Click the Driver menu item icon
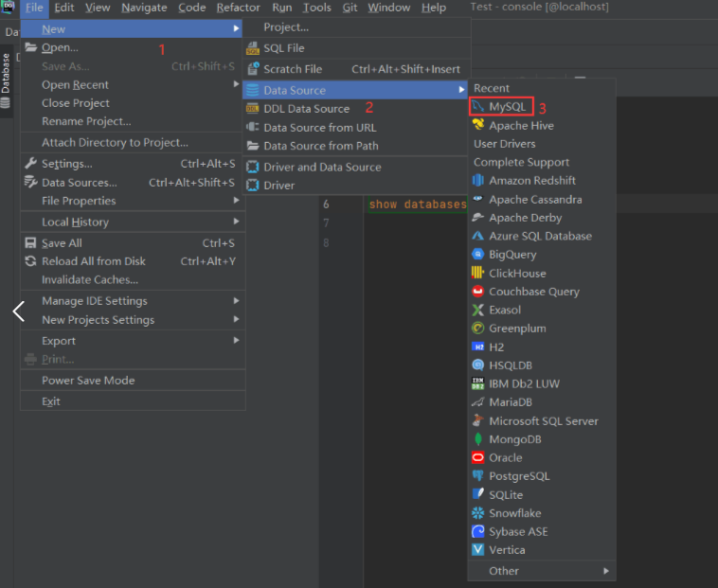The width and height of the screenshot is (718, 588). pos(252,185)
